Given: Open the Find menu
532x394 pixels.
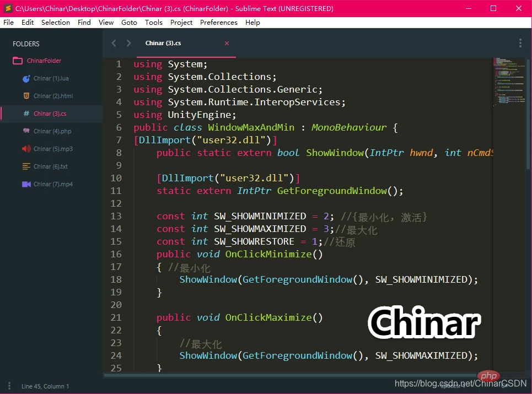Looking at the screenshot, I should pyautogui.click(x=84, y=23).
